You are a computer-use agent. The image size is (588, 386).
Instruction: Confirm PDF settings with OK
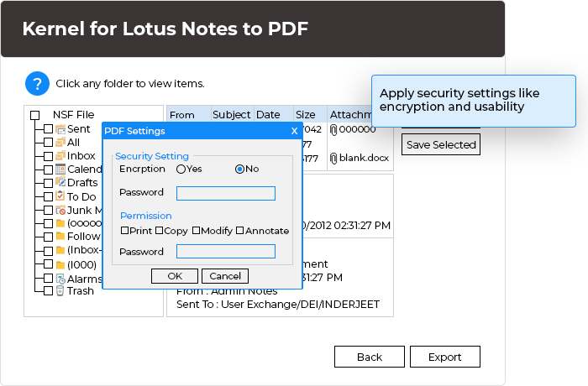pos(175,276)
